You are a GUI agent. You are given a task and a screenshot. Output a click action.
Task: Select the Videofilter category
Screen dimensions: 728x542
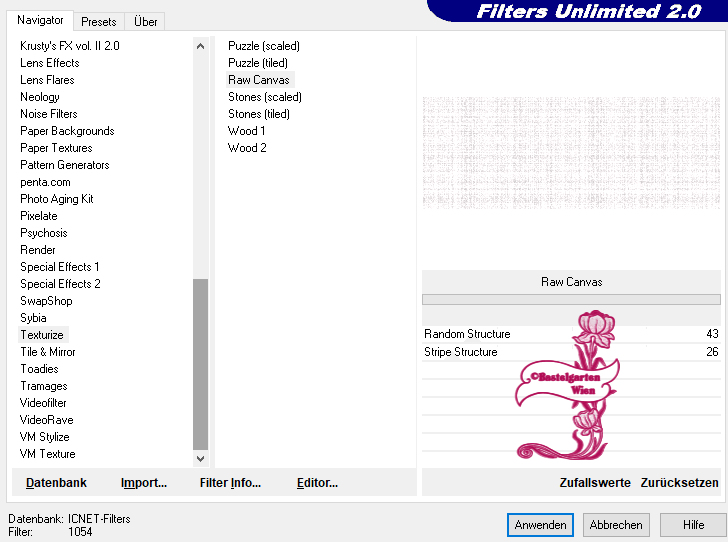pyautogui.click(x=43, y=403)
